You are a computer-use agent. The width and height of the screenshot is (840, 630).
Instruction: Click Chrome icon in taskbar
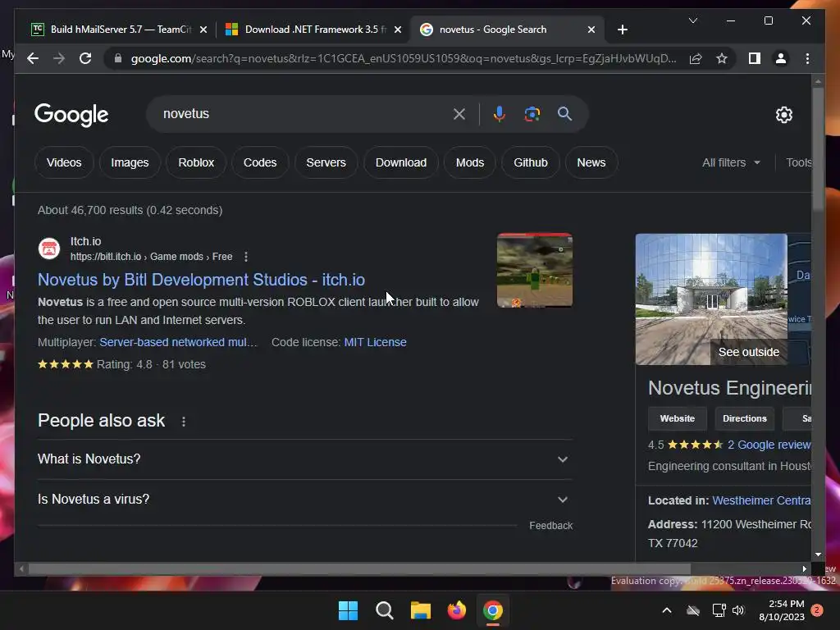tap(493, 610)
